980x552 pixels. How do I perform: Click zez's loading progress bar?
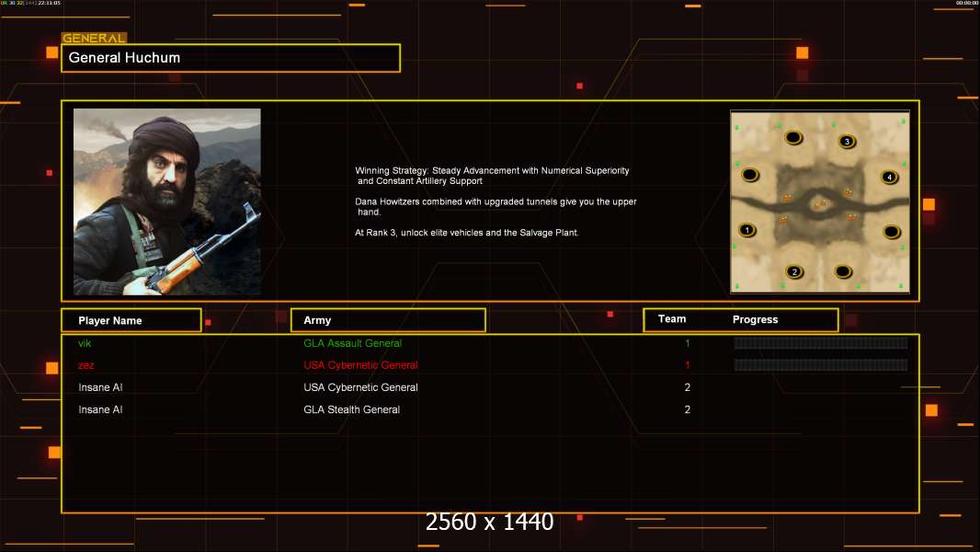pyautogui.click(x=821, y=365)
